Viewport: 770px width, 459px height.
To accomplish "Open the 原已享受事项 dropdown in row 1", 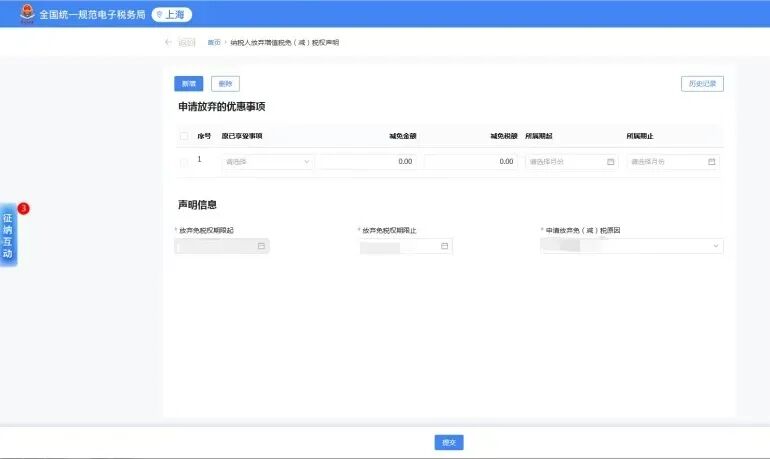I will point(268,162).
